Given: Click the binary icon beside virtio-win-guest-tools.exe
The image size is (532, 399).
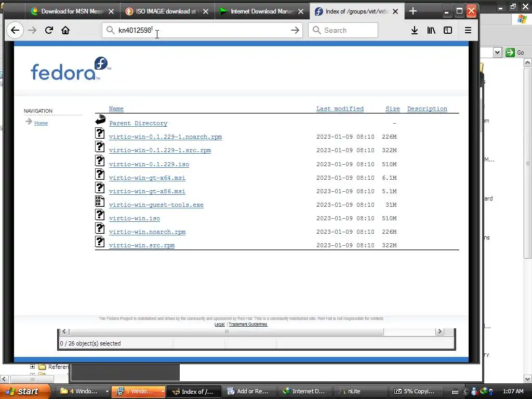Looking at the screenshot, I should (x=100, y=201).
